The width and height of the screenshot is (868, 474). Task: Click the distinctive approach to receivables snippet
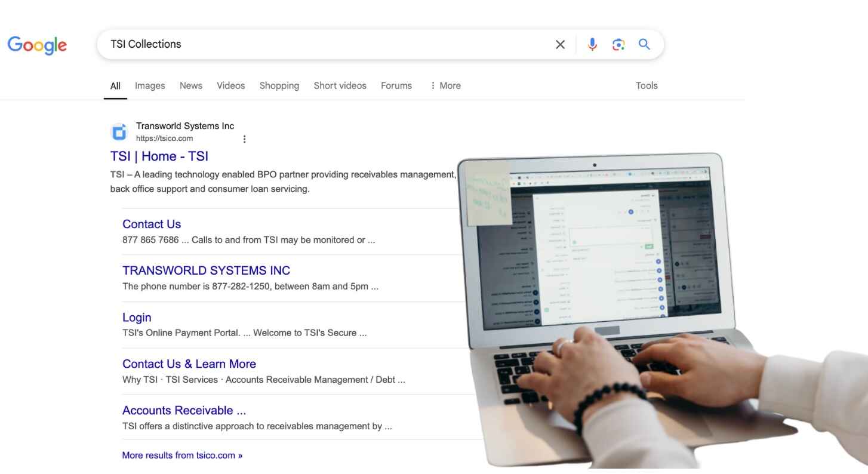tap(257, 426)
